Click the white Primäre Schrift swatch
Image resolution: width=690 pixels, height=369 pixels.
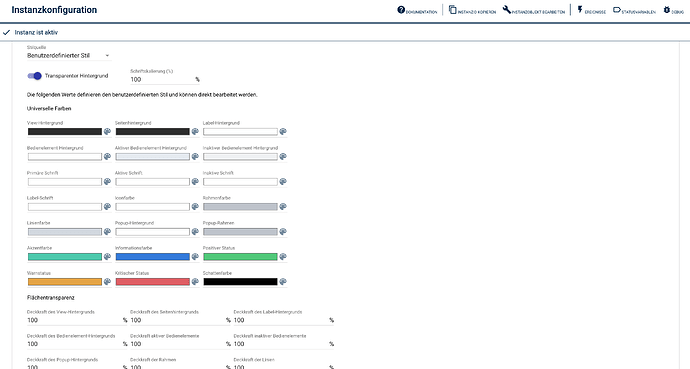[65, 182]
